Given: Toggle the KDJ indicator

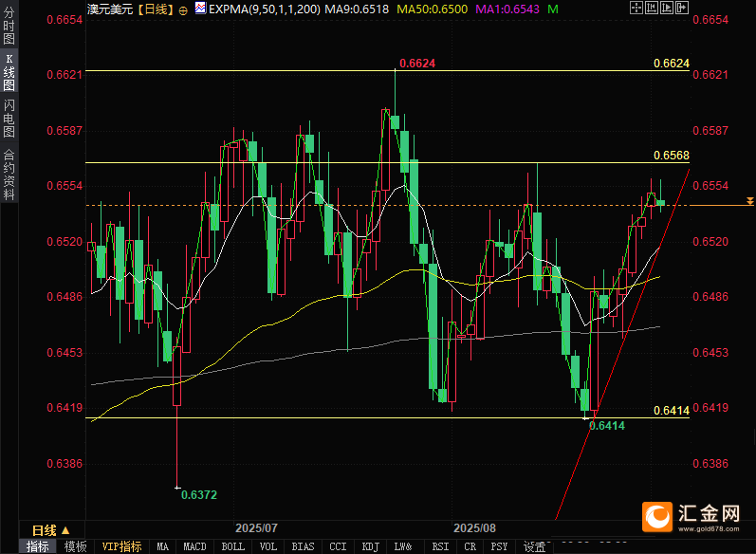Looking at the screenshot, I should (x=369, y=546).
